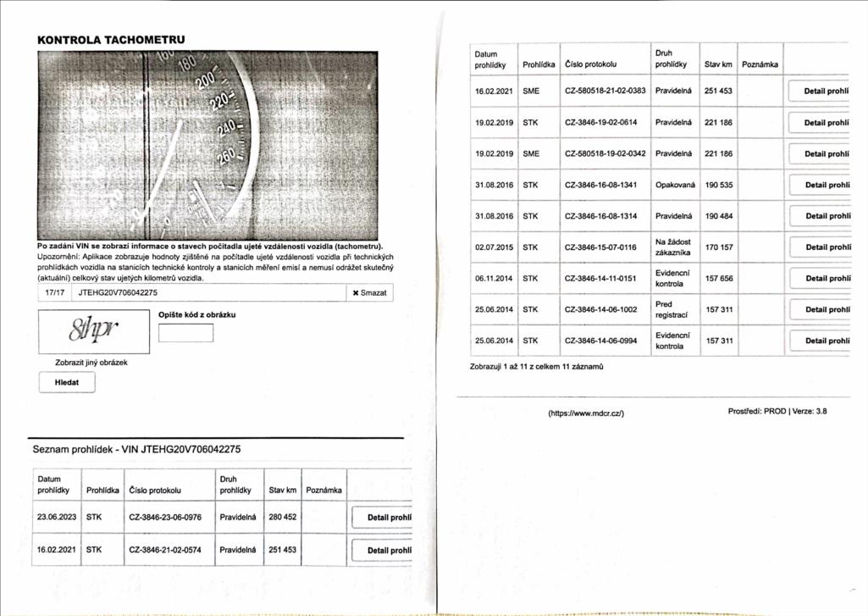The width and height of the screenshot is (868, 616).
Task: Click the 'Opište kód z obrázku' label
Action: click(197, 314)
